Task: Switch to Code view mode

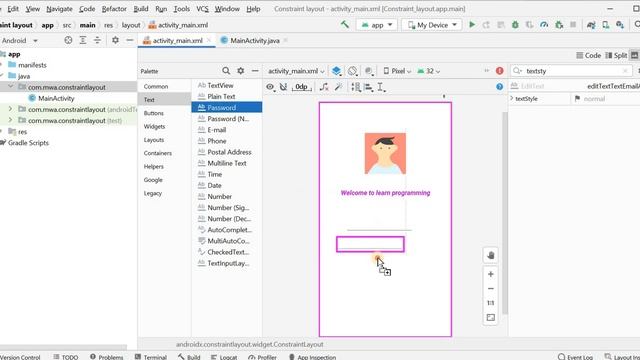Action: tap(588, 55)
